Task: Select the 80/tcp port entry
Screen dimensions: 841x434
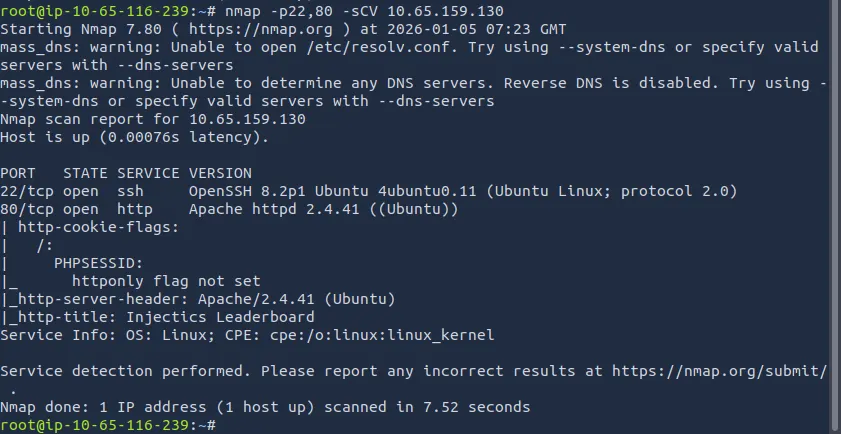Action: coord(27,209)
